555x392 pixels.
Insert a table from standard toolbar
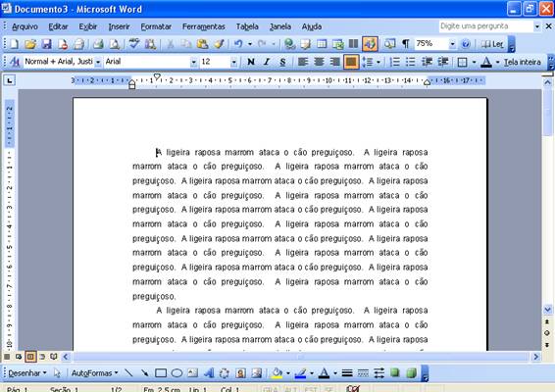(x=322, y=44)
